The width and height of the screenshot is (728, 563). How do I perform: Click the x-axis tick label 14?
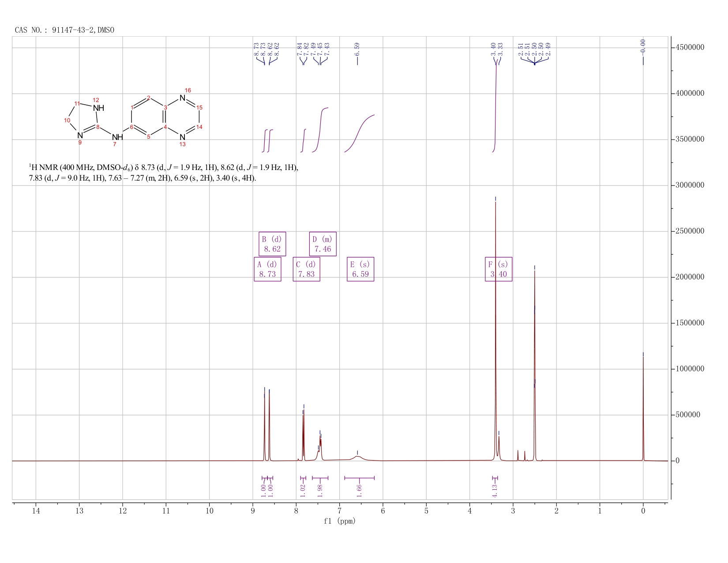tap(36, 511)
